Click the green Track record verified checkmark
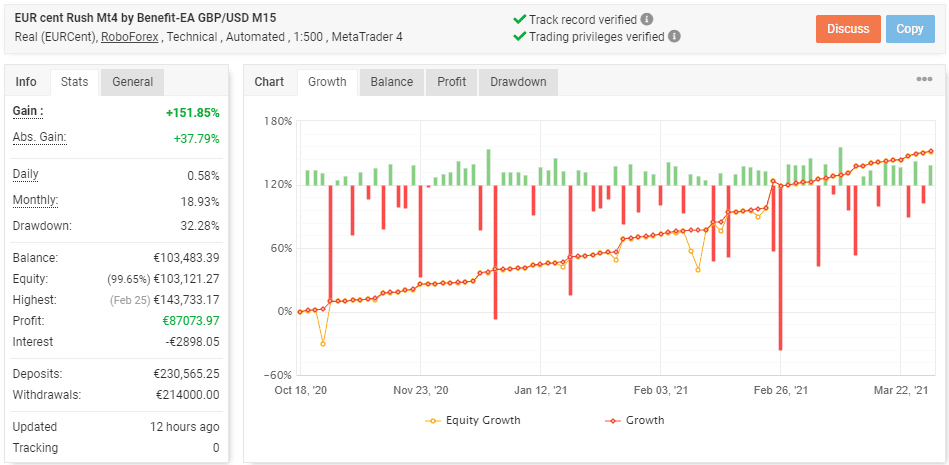 [x=519, y=19]
